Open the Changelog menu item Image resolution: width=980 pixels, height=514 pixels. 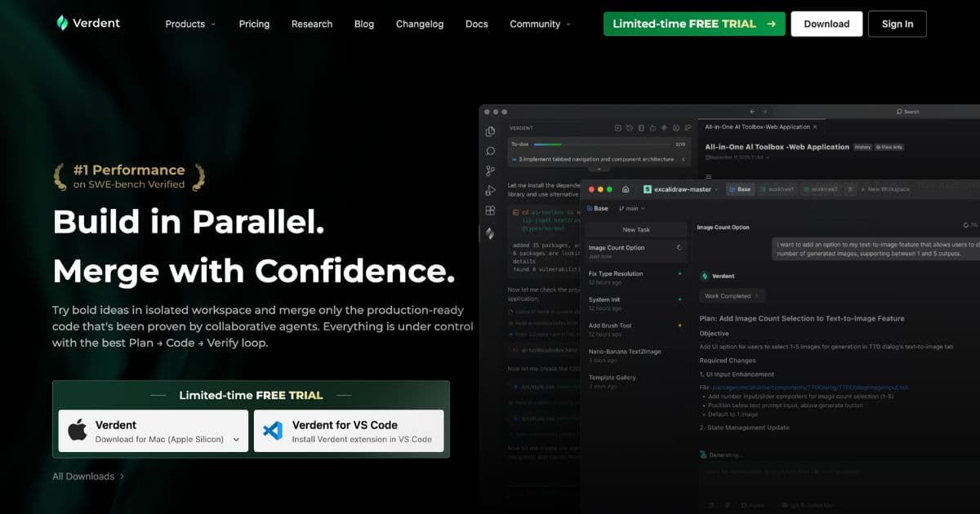[x=420, y=24]
